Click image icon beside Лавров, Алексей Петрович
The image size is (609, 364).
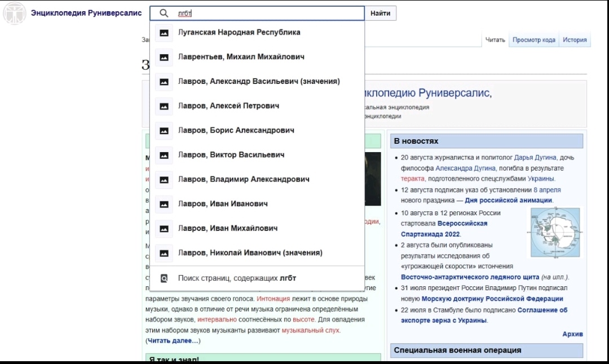click(164, 106)
